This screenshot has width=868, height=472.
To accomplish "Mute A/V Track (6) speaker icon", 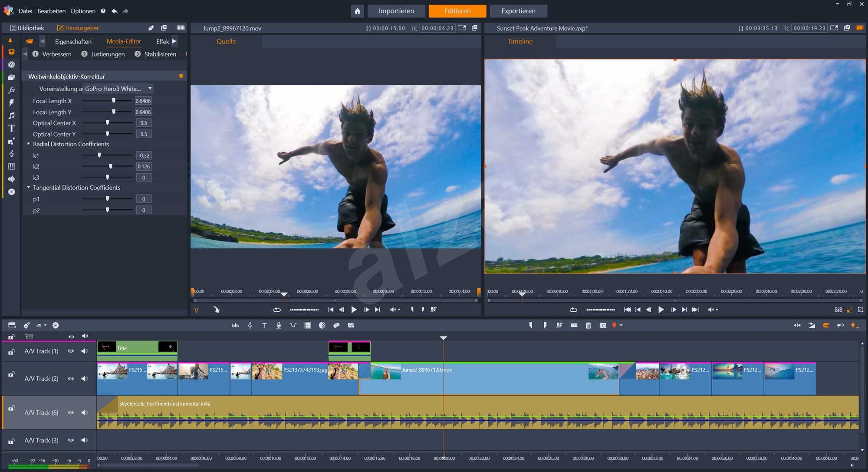I will tap(85, 412).
